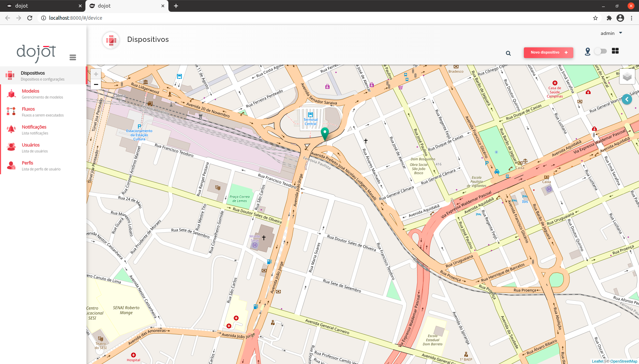
Task: Zoom out on the map
Action: tap(96, 84)
